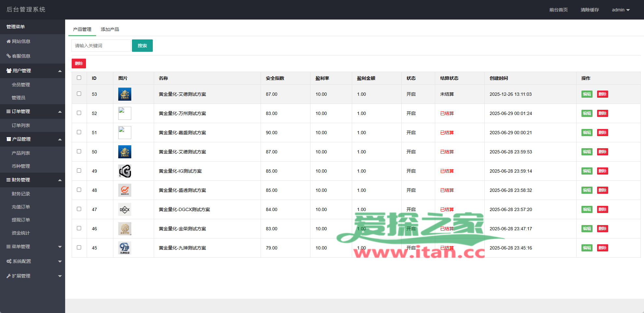
Task: Expand the 系统配置 sidebar section
Action: (x=33, y=261)
